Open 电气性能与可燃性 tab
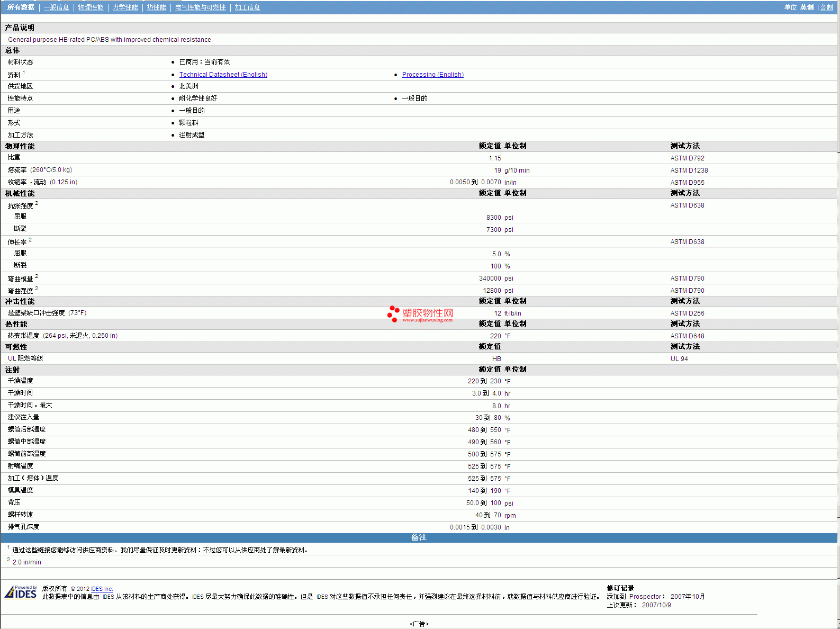The image size is (840, 629). [x=200, y=7]
